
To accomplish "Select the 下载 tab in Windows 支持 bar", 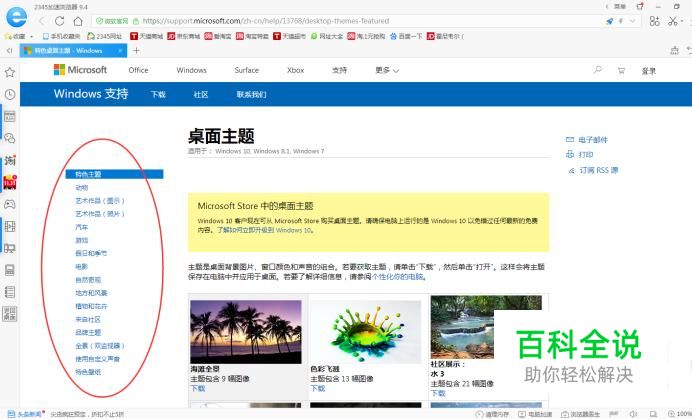I will [x=158, y=94].
